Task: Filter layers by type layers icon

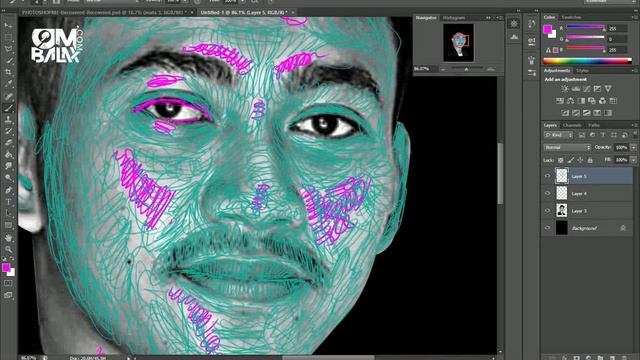Action: pyautogui.click(x=603, y=135)
